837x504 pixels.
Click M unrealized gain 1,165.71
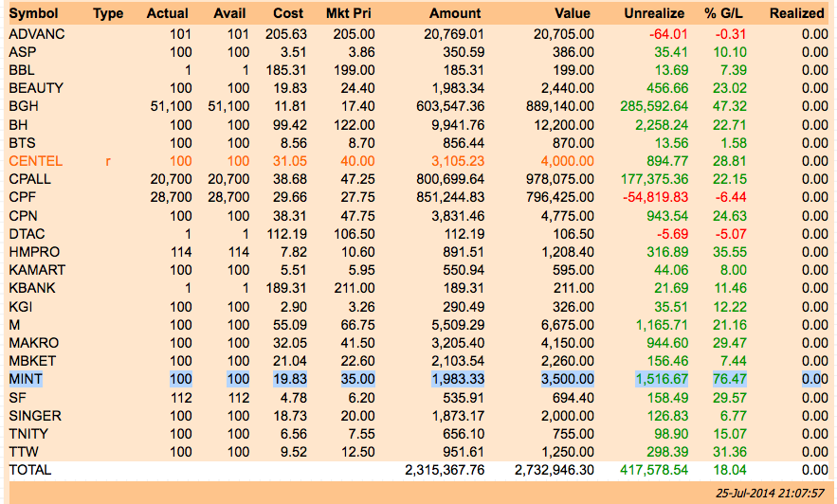point(662,325)
